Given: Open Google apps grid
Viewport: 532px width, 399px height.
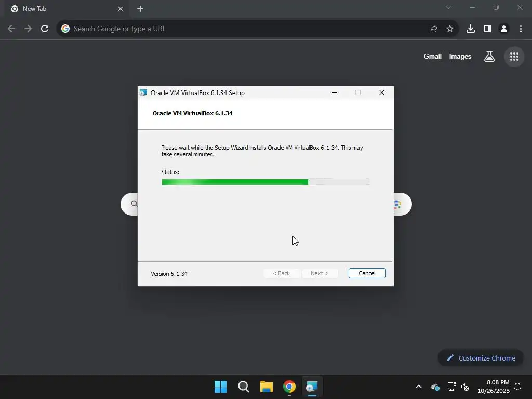Looking at the screenshot, I should 514,57.
